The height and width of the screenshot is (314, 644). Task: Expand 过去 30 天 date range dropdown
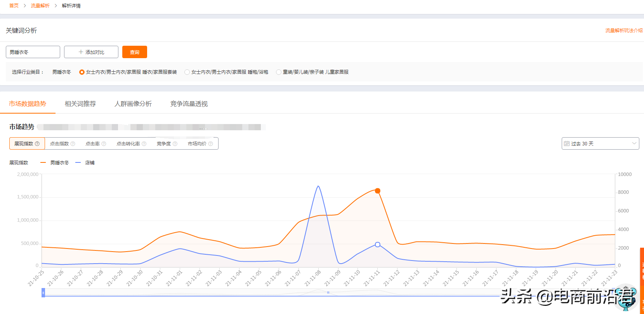coord(600,143)
